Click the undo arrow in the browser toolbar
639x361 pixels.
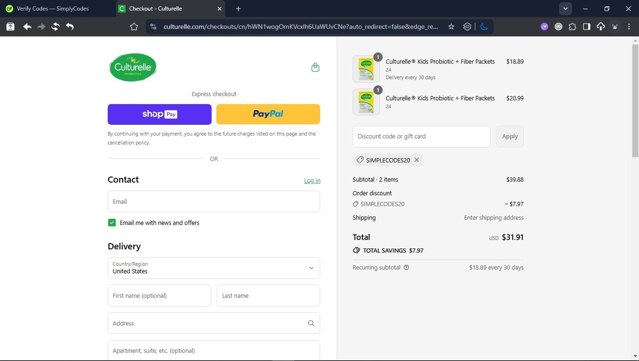(x=70, y=26)
